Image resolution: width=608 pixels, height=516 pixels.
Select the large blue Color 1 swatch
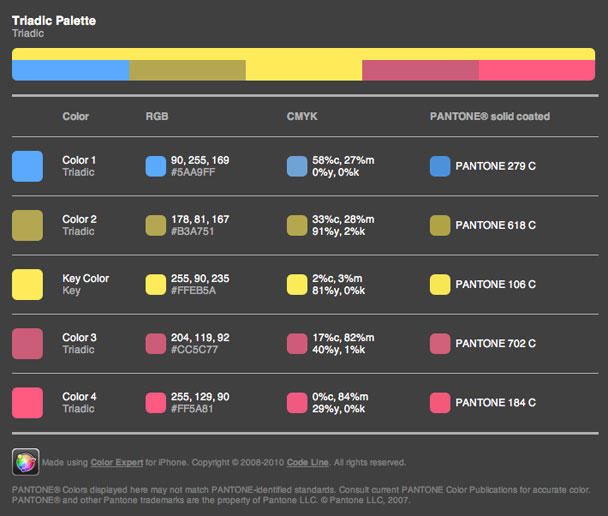(28, 166)
